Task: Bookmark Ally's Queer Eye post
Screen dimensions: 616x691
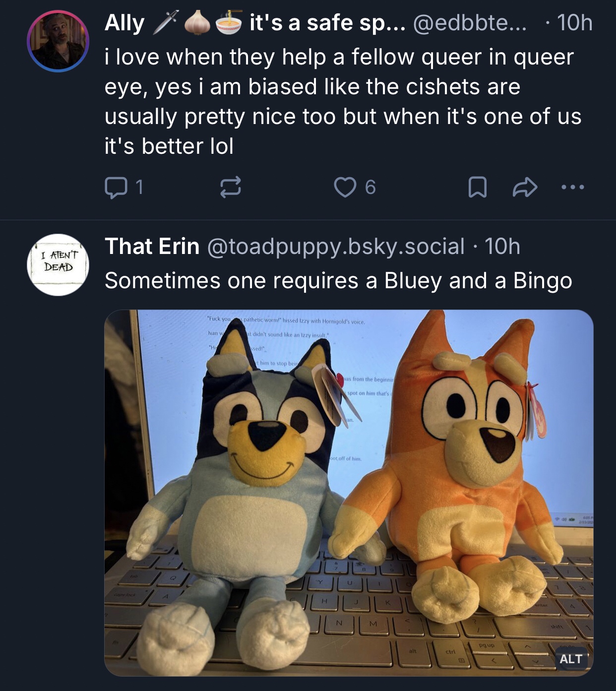Action: point(477,188)
